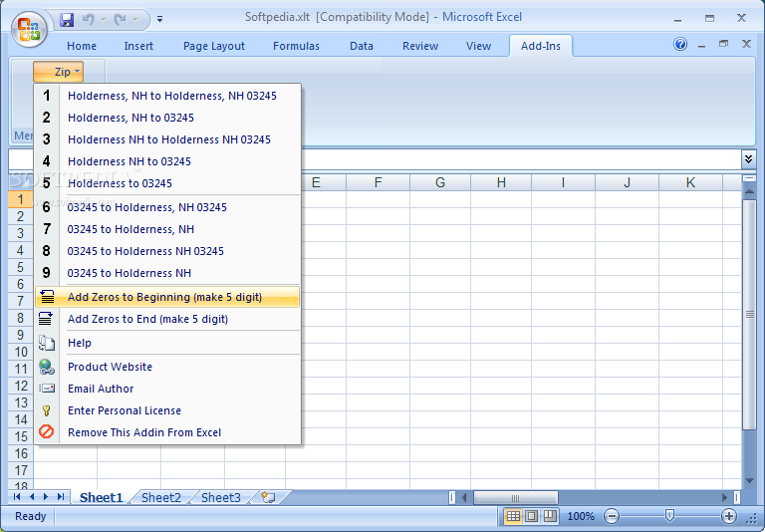Select column H header
Screen dimensions: 765x532
(x=501, y=182)
